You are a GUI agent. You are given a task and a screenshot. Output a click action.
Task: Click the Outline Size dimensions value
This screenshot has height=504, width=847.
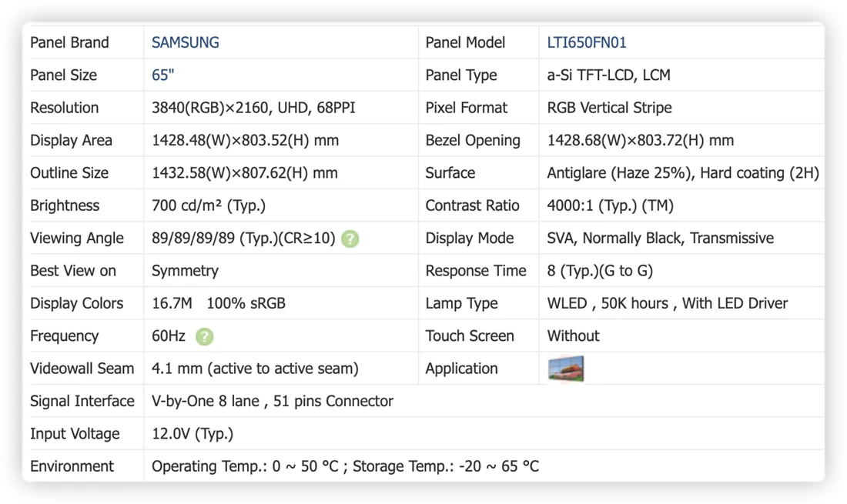(245, 173)
